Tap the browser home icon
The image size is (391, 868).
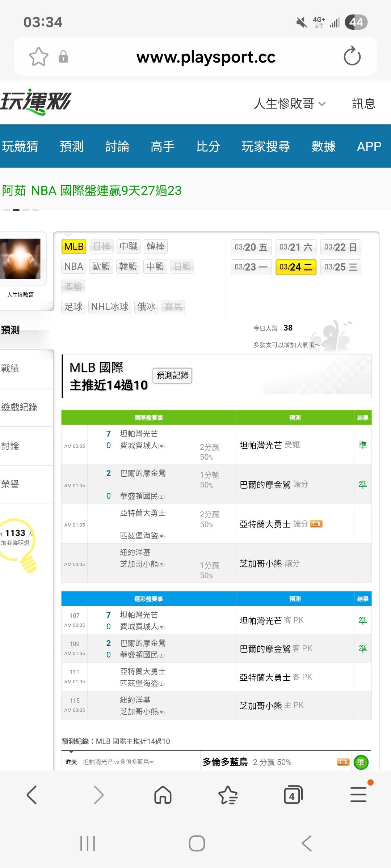click(163, 795)
